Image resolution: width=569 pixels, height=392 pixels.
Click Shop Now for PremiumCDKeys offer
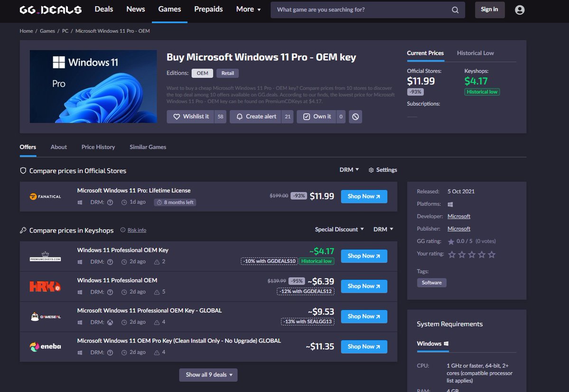364,256
